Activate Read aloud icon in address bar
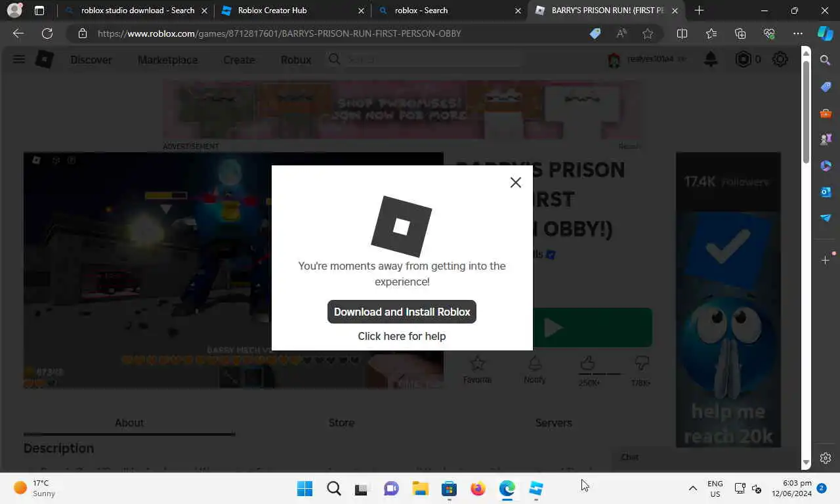 621,33
